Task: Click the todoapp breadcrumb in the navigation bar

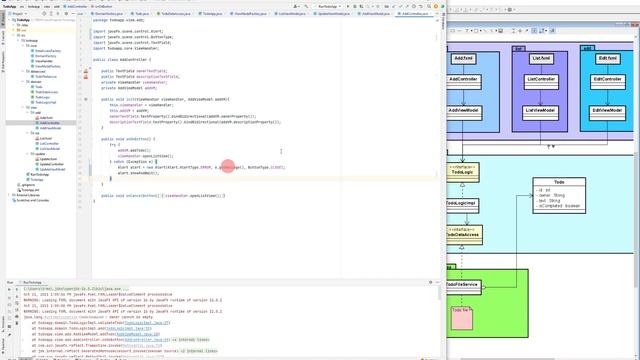Action: pyautogui.click(x=34, y=7)
